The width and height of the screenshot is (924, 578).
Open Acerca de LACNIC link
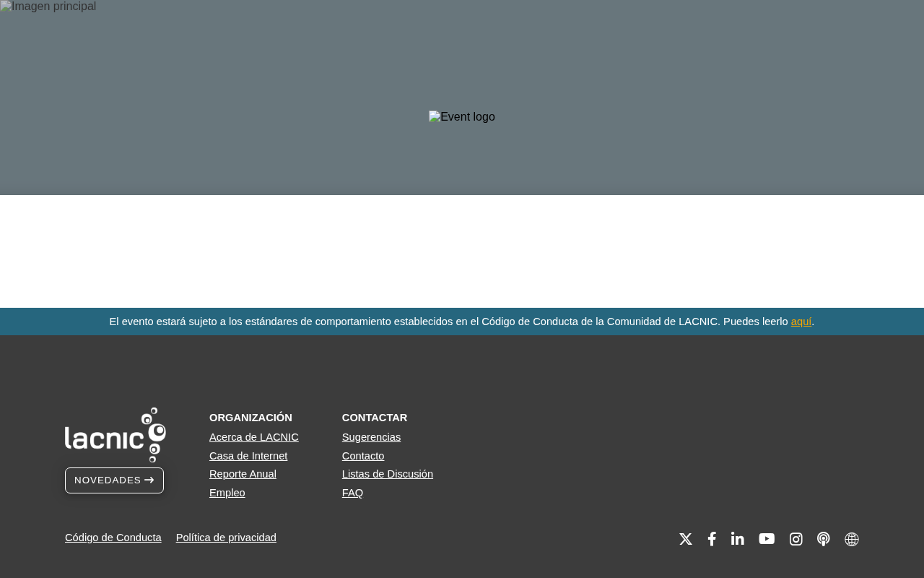coord(254,437)
